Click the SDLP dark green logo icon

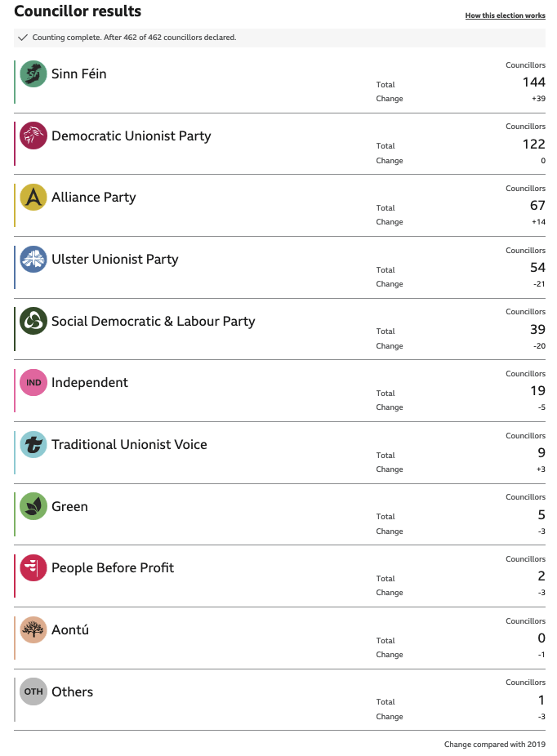[x=33, y=321]
